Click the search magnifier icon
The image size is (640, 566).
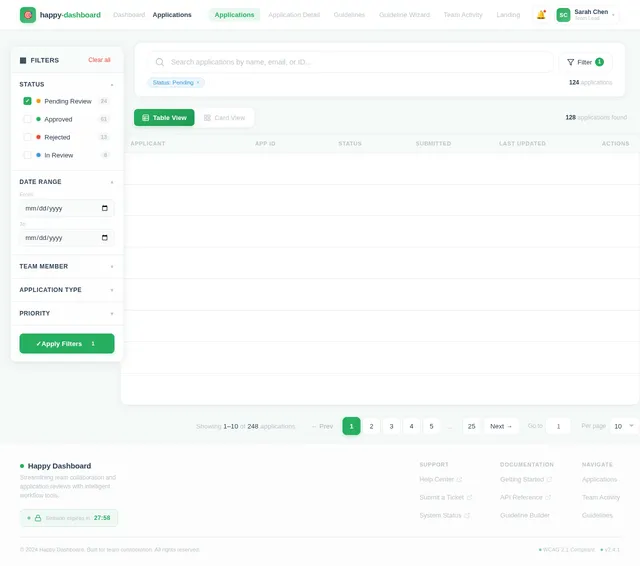click(160, 62)
